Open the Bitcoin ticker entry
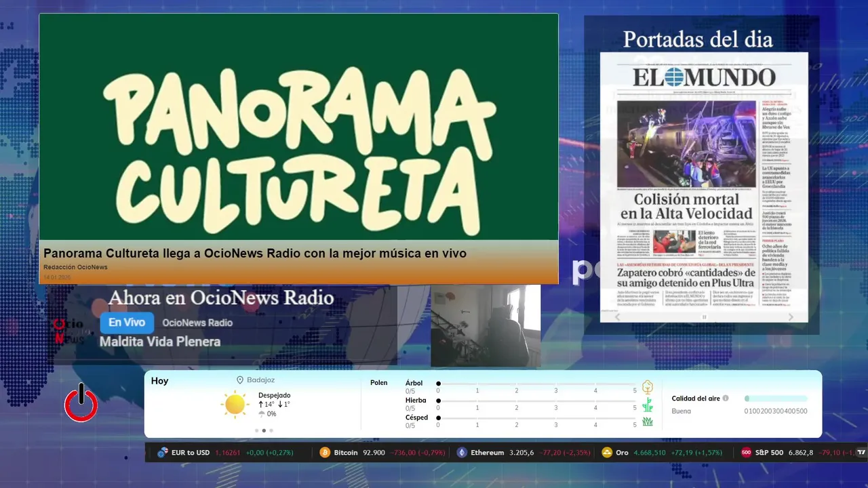This screenshot has height=488, width=868. point(346,453)
